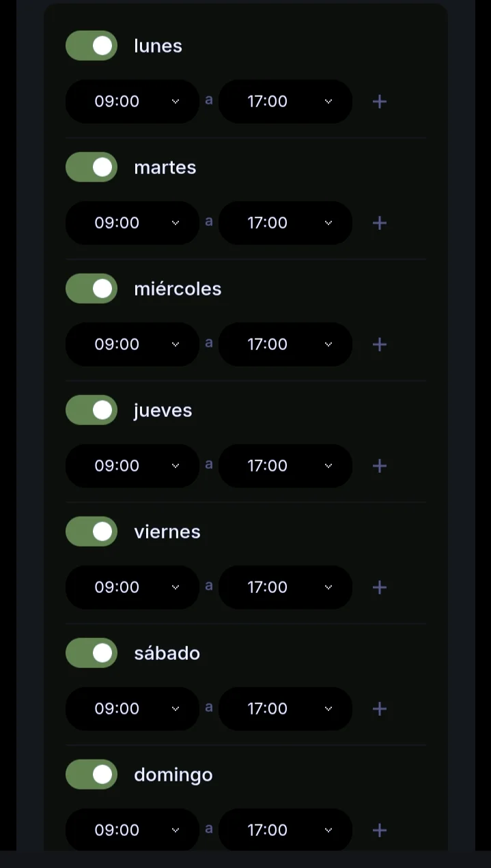
Task: Add a time slot for domingo
Action: coord(380,830)
